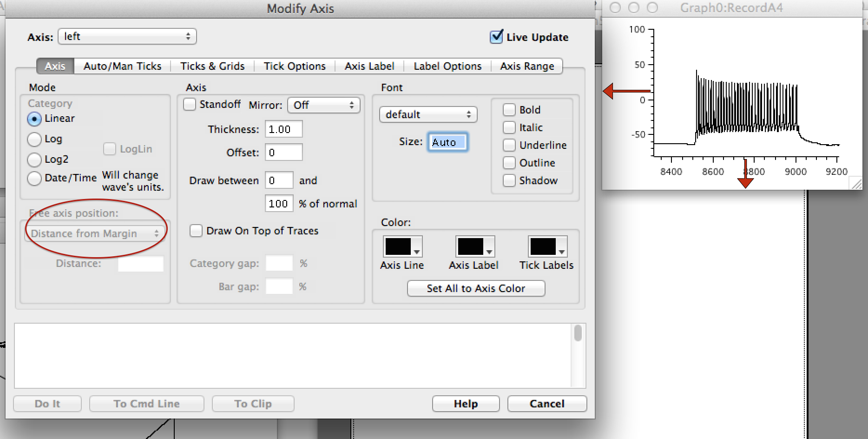Image resolution: width=868 pixels, height=439 pixels.
Task: Select the Log radio button
Action: 34,139
